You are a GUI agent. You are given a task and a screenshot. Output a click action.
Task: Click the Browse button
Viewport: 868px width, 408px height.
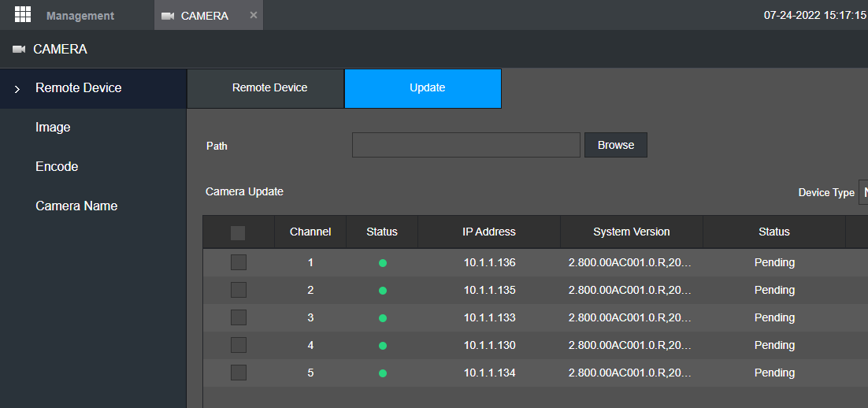pyautogui.click(x=616, y=145)
